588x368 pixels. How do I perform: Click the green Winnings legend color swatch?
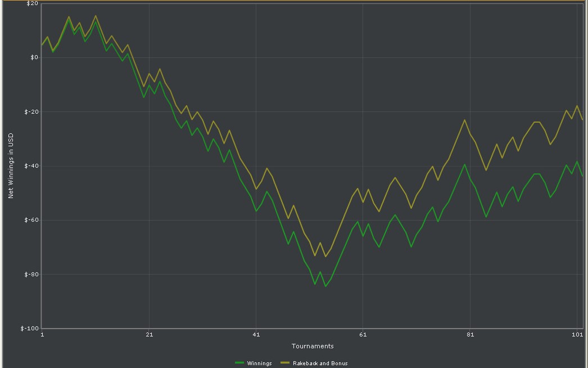pos(239,363)
